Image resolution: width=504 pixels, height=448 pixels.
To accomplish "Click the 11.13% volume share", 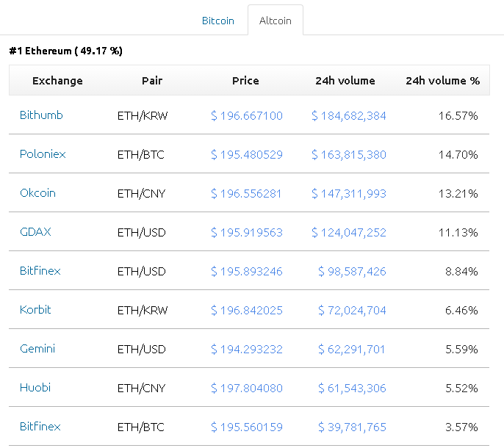I will [x=458, y=232].
